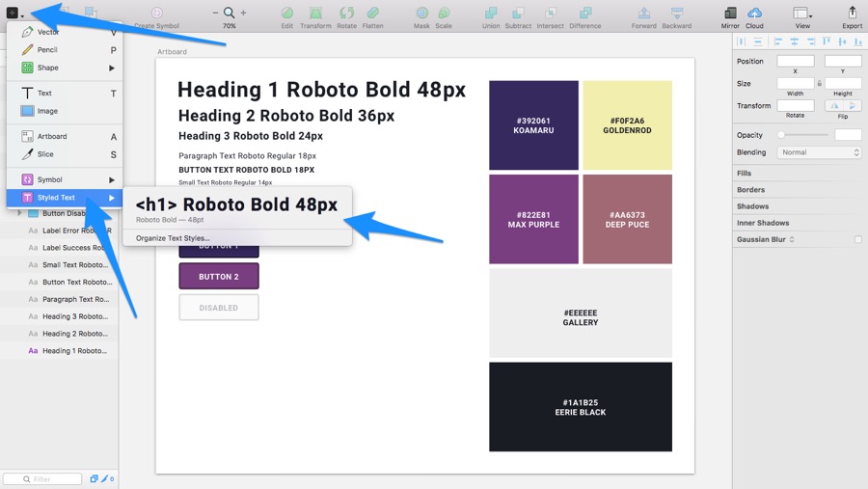The width and height of the screenshot is (868, 489).
Task: Click the DISABLED button on the artboard
Action: pyautogui.click(x=219, y=308)
